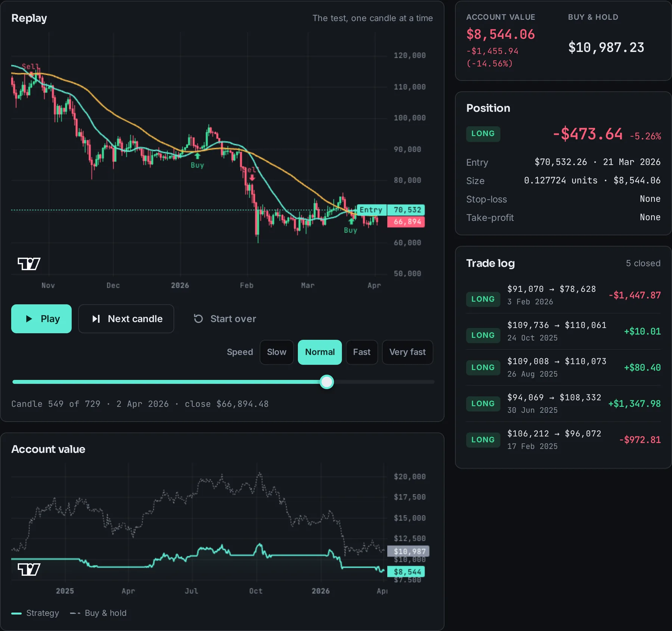The image size is (672, 631).
Task: Click the Take-profit None value
Action: click(650, 217)
